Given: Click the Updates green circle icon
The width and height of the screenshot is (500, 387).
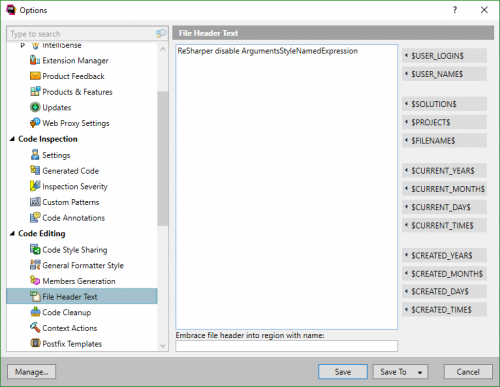Looking at the screenshot, I should tap(35, 107).
